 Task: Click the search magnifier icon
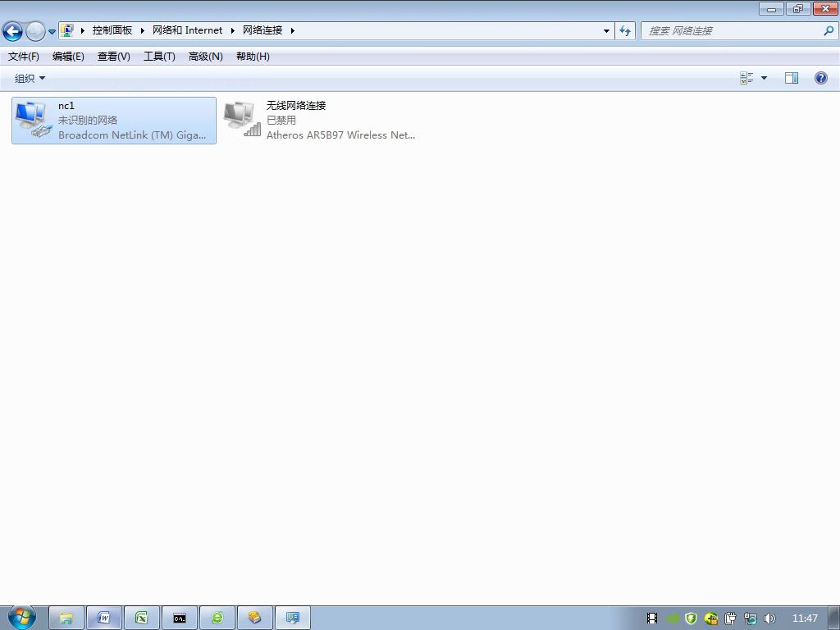(829, 31)
